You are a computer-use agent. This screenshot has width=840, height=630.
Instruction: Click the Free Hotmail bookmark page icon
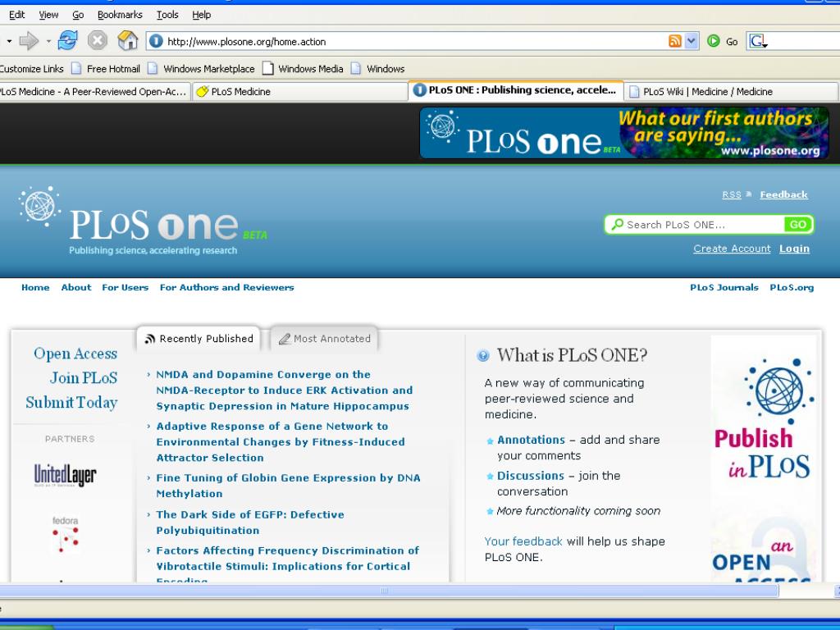[76, 69]
